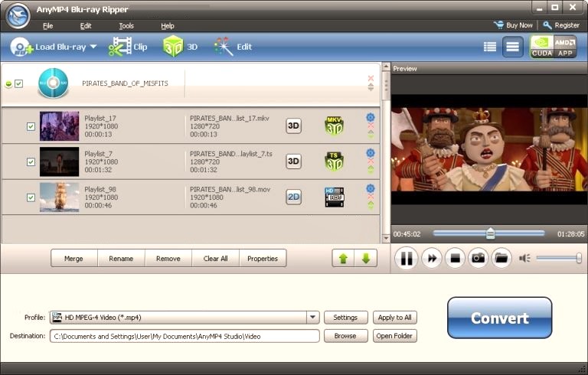
Task: Uncheck the Playlist_7 checkbox
Action: pos(31,162)
